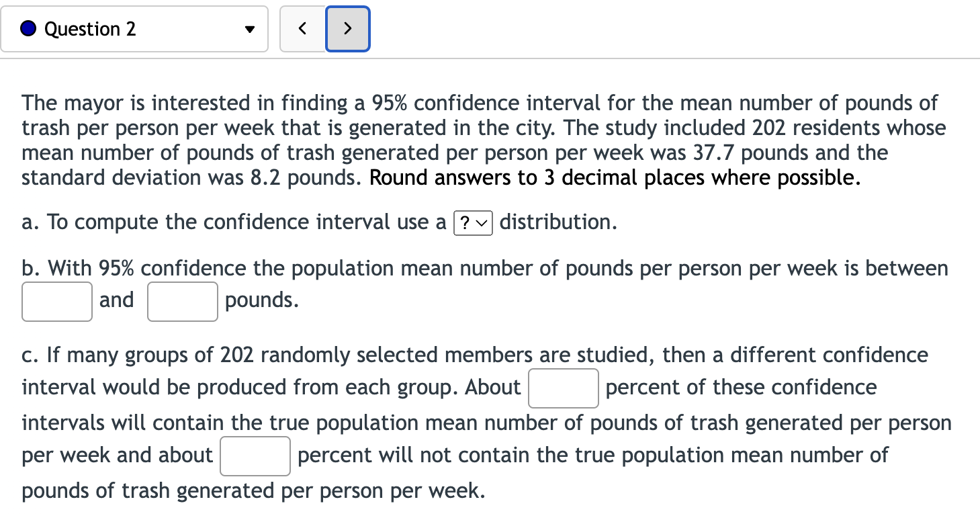This screenshot has height=516, width=980.
Task: Click the question mark in the distribution box
Action: tap(466, 222)
